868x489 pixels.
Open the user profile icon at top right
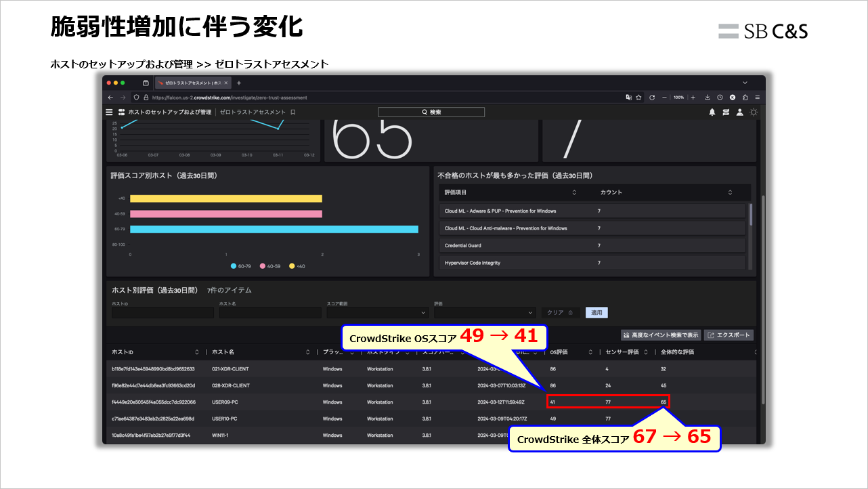coord(739,112)
